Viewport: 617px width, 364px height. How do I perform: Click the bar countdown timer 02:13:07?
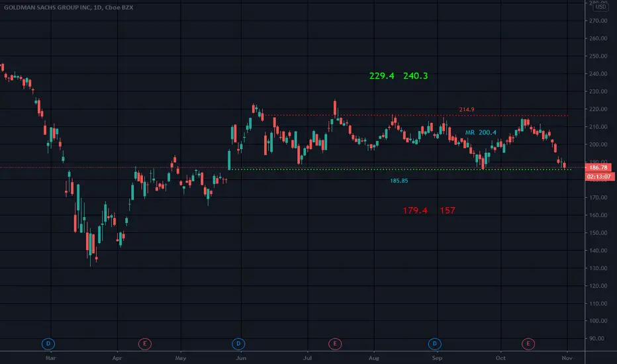[x=599, y=177]
